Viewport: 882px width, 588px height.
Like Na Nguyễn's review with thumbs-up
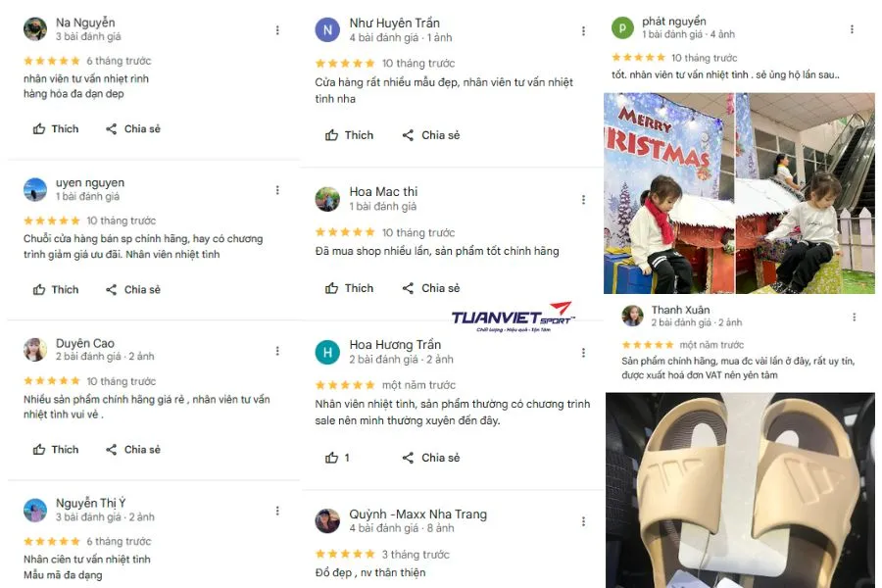(56, 128)
